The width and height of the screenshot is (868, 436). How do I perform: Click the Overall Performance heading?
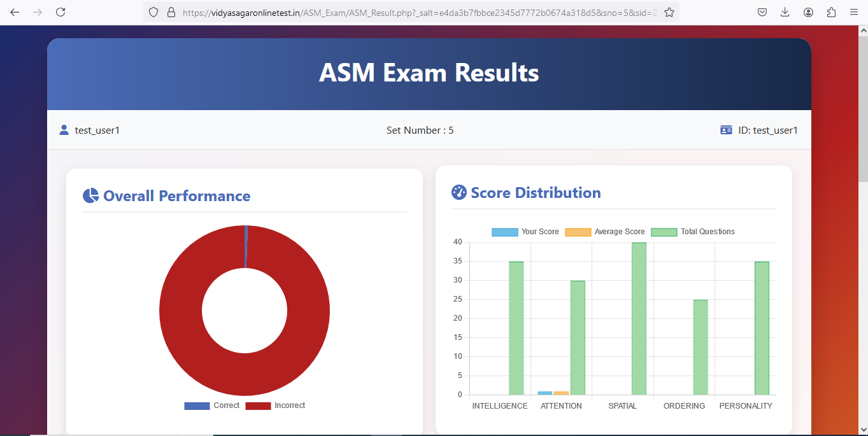[x=176, y=196]
